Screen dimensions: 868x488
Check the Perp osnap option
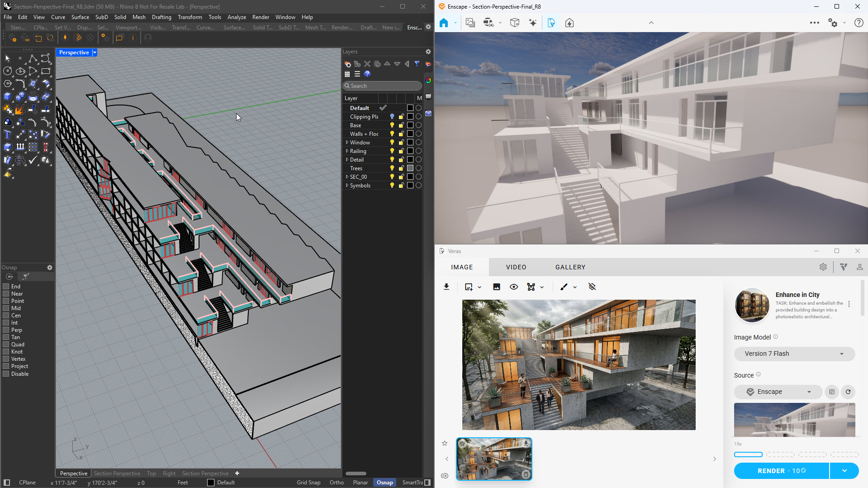(6, 330)
